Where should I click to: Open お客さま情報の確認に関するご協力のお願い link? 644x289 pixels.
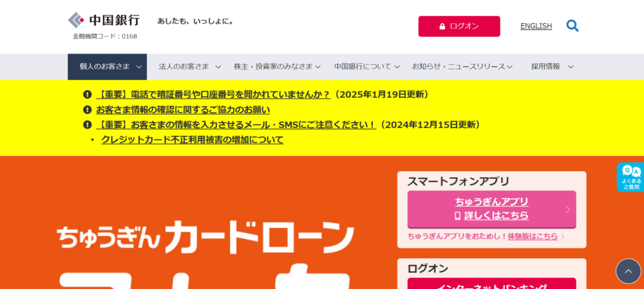coord(183,109)
